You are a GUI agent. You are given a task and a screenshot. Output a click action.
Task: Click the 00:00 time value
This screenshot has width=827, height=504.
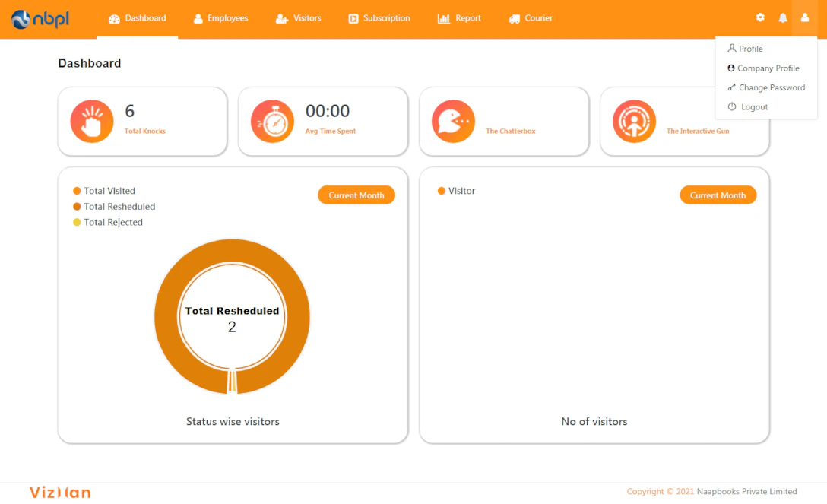[x=328, y=111]
